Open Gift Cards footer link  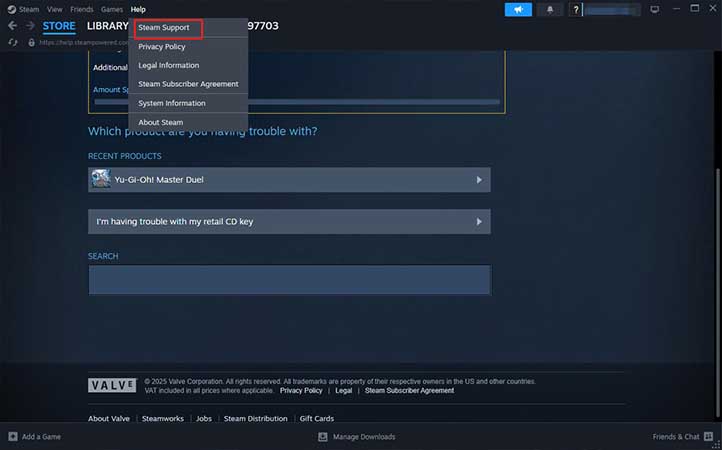(317, 418)
